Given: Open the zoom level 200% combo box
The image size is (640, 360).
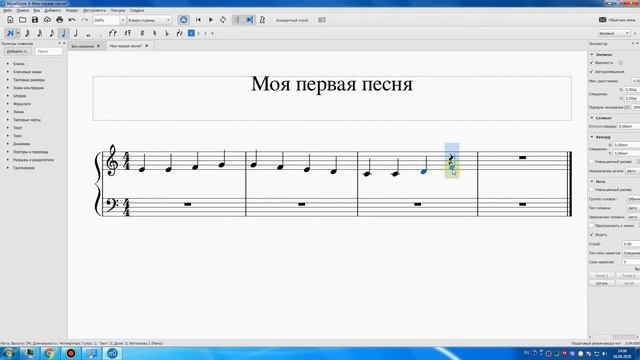Looking at the screenshot, I should pos(109,20).
